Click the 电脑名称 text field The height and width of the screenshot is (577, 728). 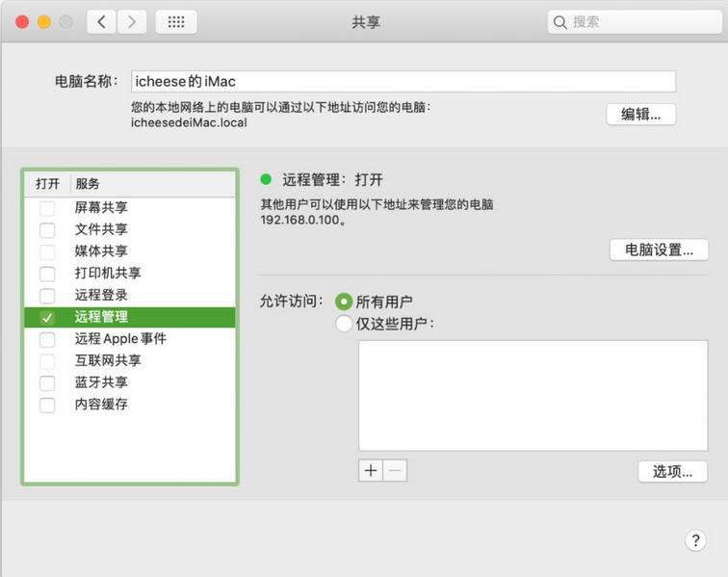(403, 81)
